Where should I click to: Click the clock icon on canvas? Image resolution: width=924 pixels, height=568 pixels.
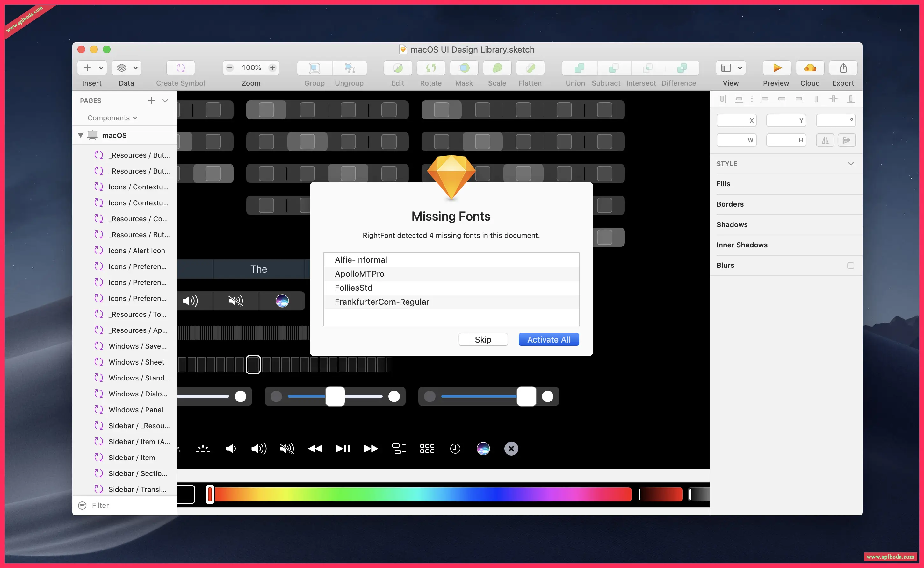pyautogui.click(x=455, y=449)
